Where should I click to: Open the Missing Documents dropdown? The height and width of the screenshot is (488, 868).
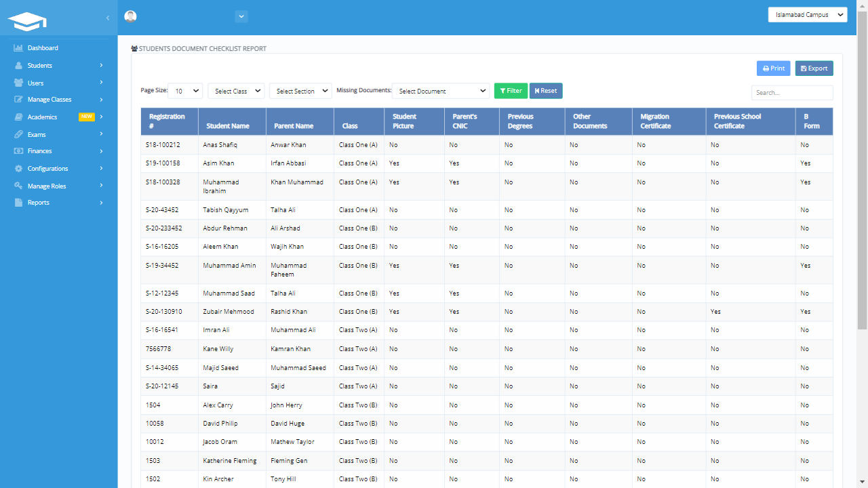[441, 90]
